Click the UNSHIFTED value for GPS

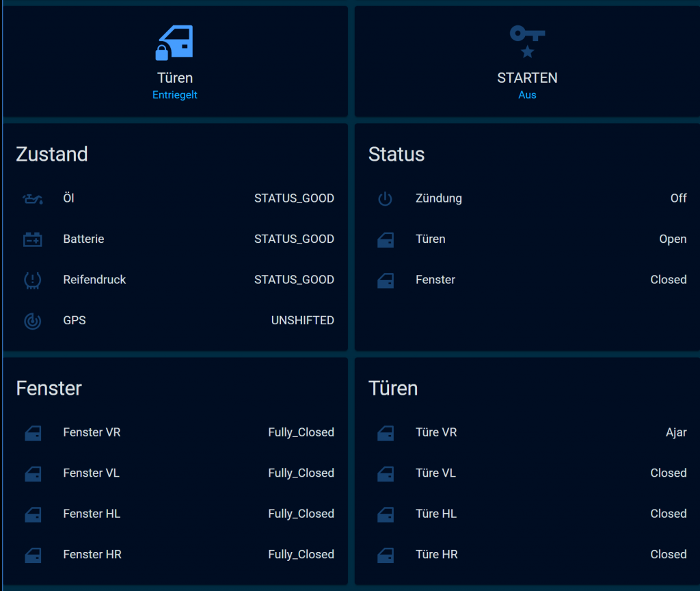pos(302,320)
